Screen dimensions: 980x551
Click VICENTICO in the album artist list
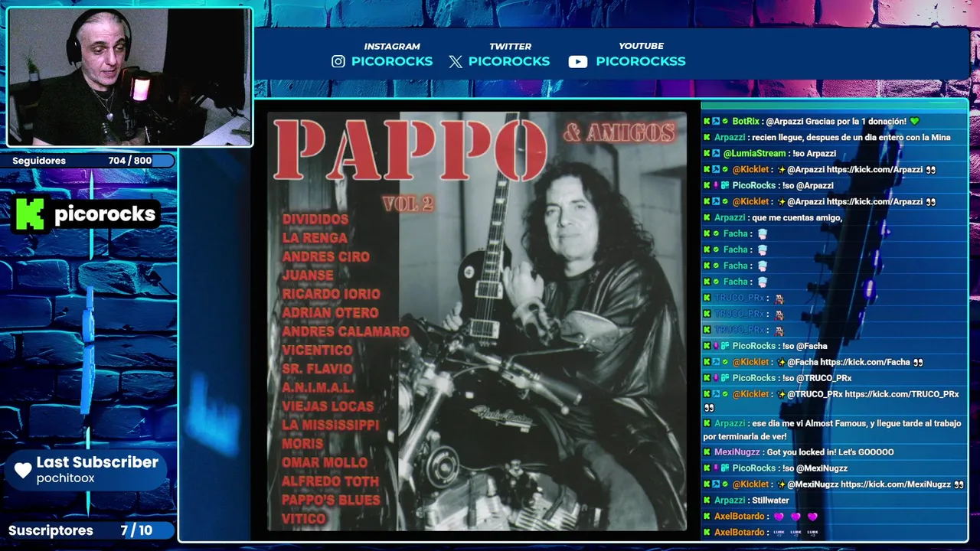[317, 350]
